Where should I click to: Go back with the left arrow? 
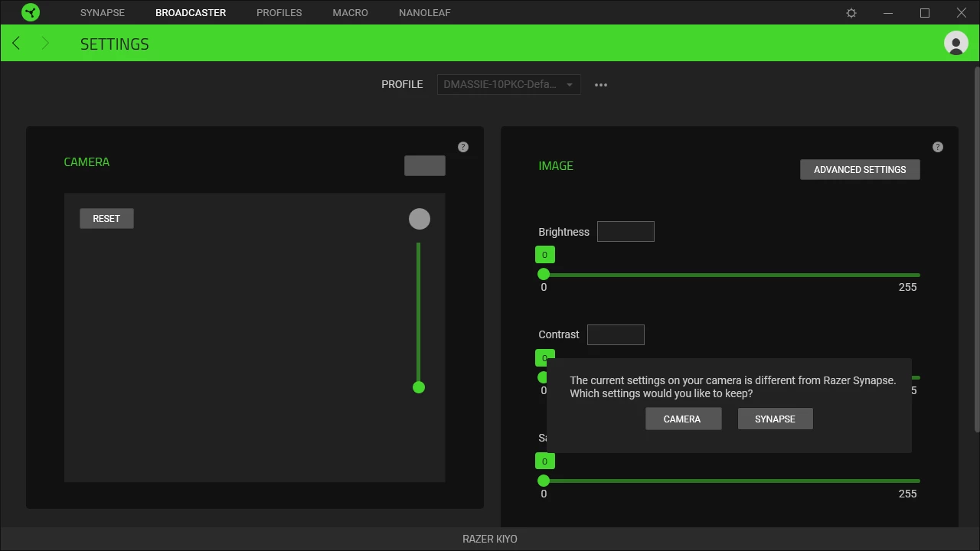point(16,43)
